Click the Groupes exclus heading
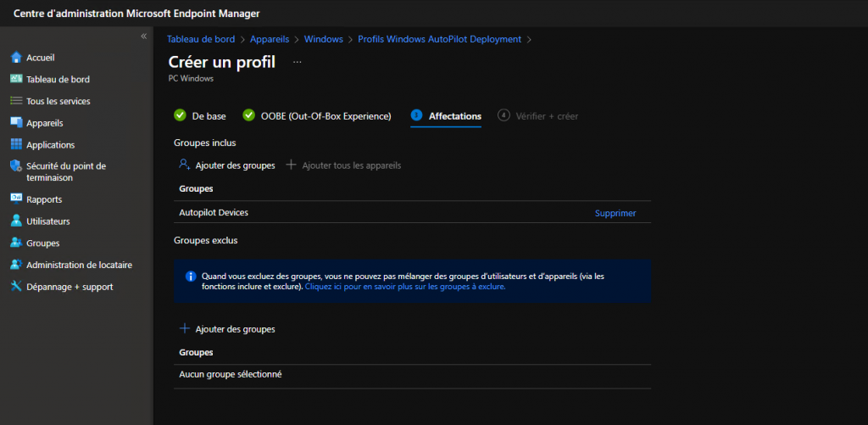This screenshot has width=868, height=425. point(205,240)
